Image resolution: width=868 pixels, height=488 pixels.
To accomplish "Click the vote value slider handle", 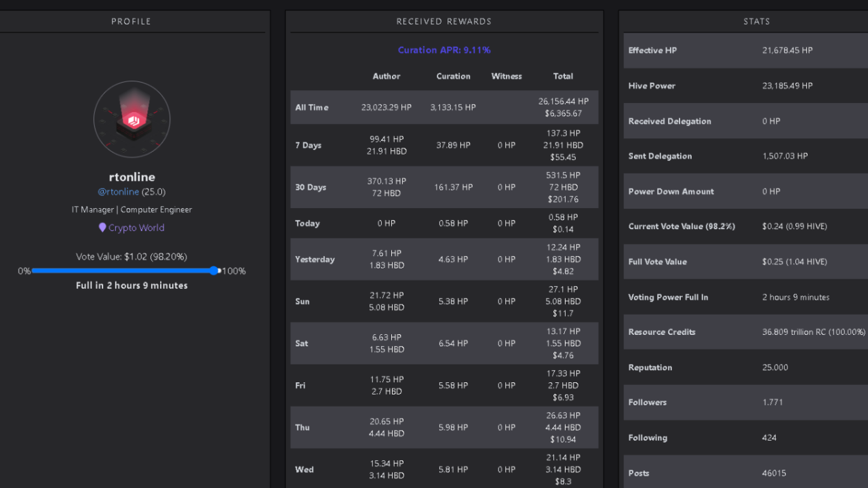I will 214,270.
